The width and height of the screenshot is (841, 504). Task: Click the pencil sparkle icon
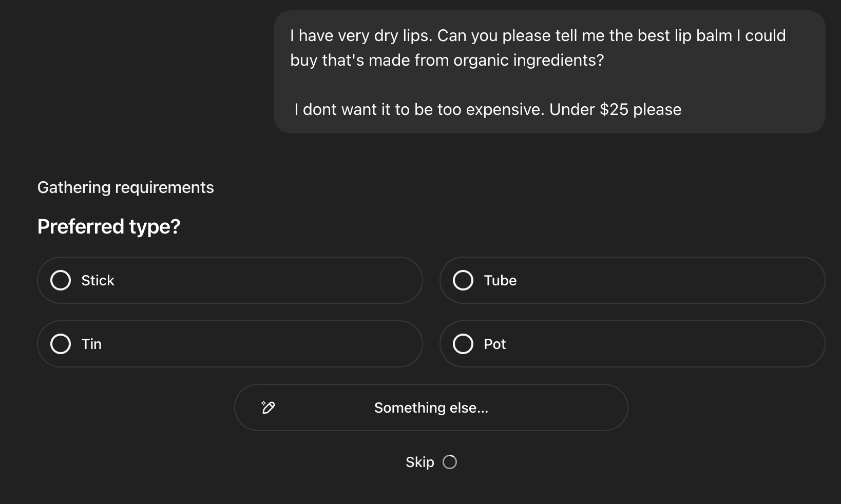pos(268,408)
